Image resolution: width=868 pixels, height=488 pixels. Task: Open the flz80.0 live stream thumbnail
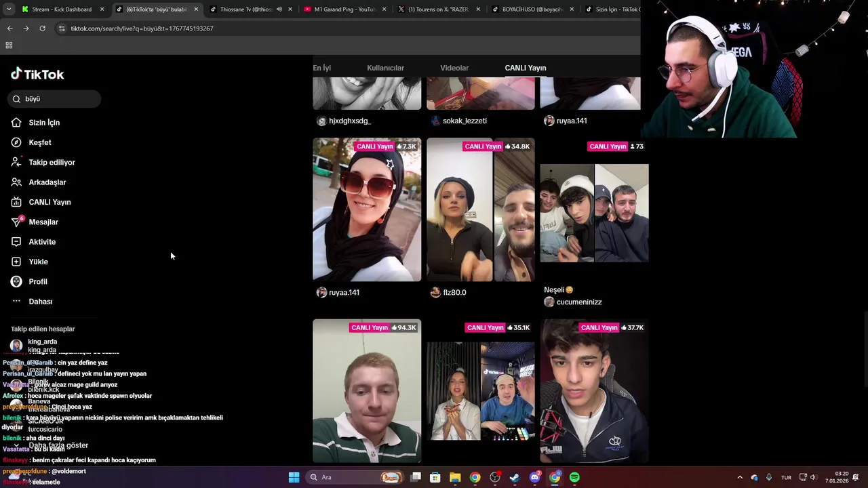[x=481, y=209]
